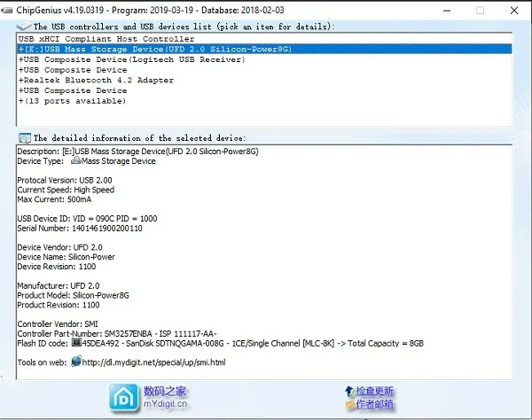Screen dimensions: 532x420
Task: Click the Description line in details pane
Action: tap(137, 152)
